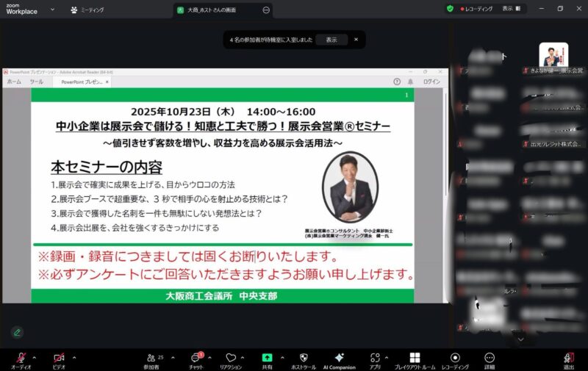Launch AI Companion from the toolbar
The height and width of the screenshot is (371, 588).
pos(339,358)
